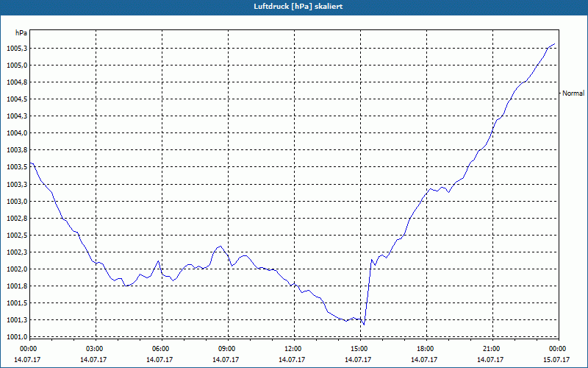Click the 1001,8 pressure label
This screenshot has width=588, height=368.
(17, 286)
